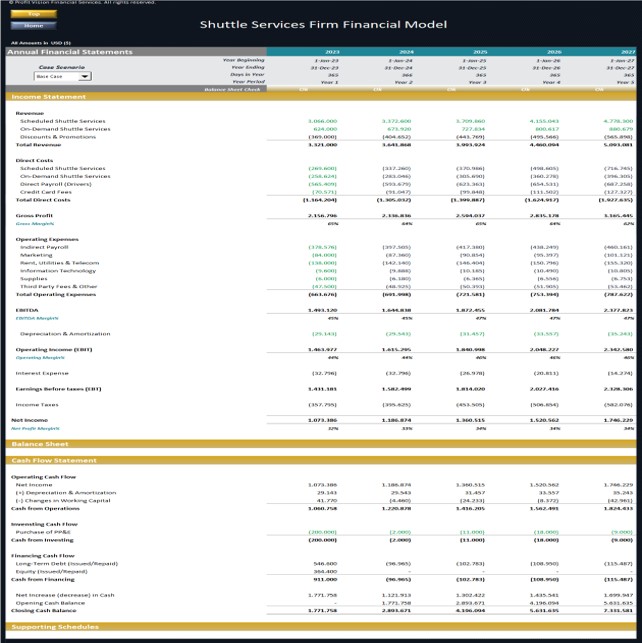Select the Total Revenue row label
This screenshot has width=642, height=643.
click(x=38, y=145)
